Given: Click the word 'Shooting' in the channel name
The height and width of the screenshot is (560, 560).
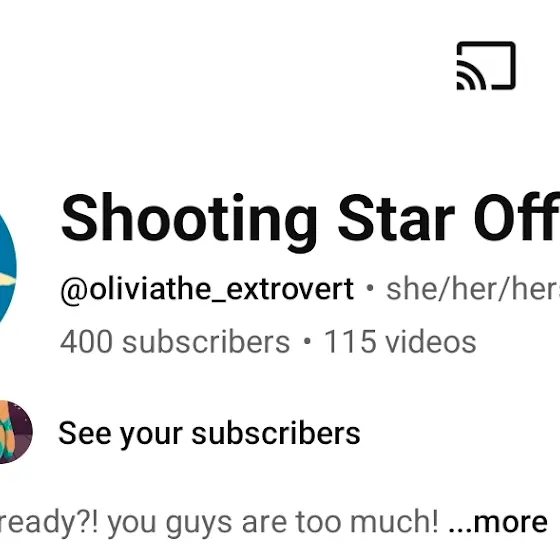Looking at the screenshot, I should [189, 219].
